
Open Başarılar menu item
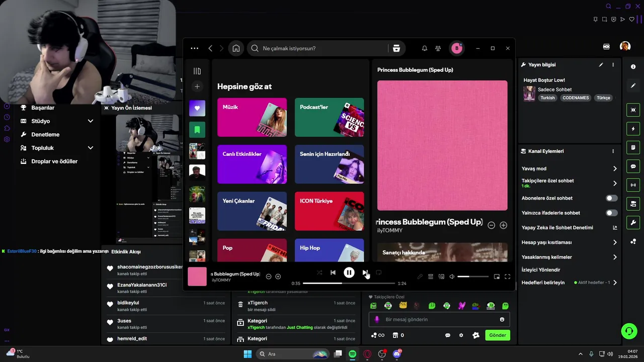point(42,108)
